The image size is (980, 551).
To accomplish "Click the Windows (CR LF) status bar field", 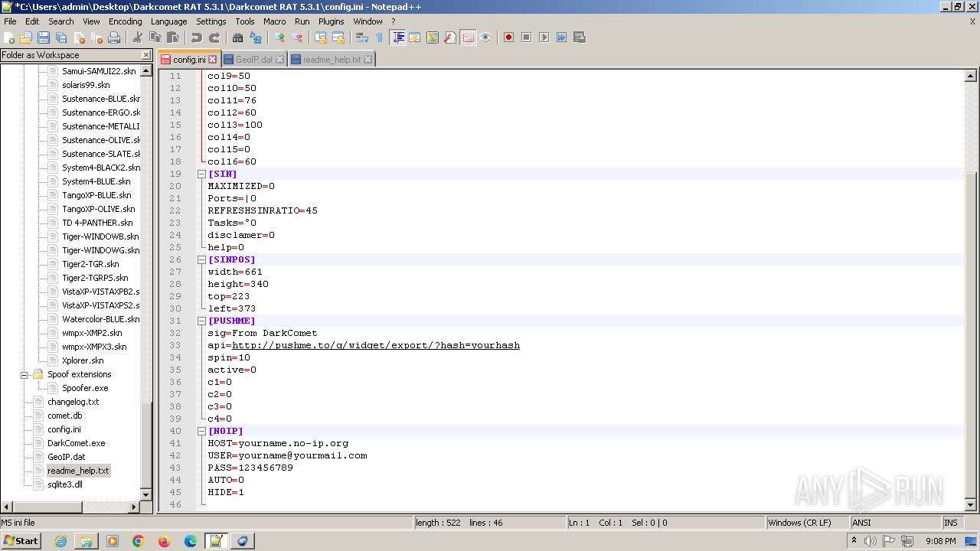I will point(808,523).
